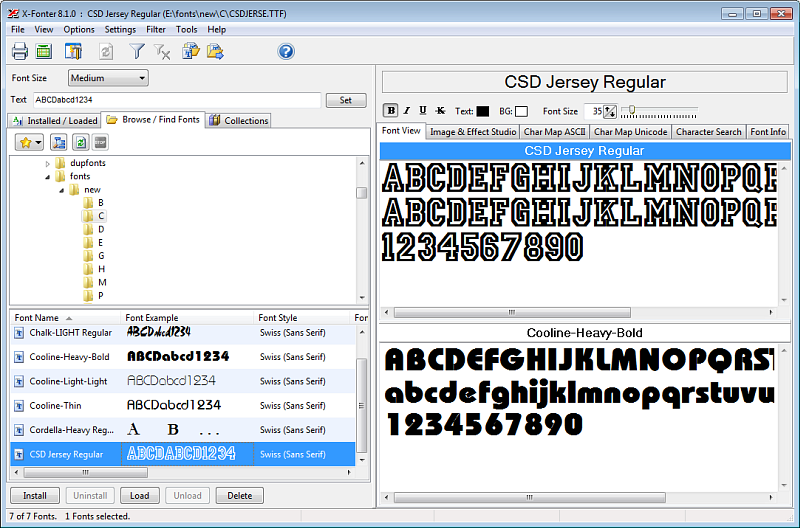Switch to Char Map Unicode tab

click(x=630, y=132)
